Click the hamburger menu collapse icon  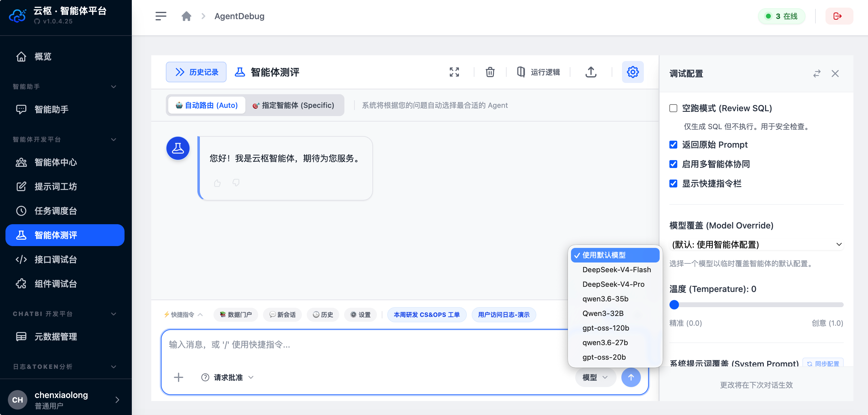click(161, 16)
